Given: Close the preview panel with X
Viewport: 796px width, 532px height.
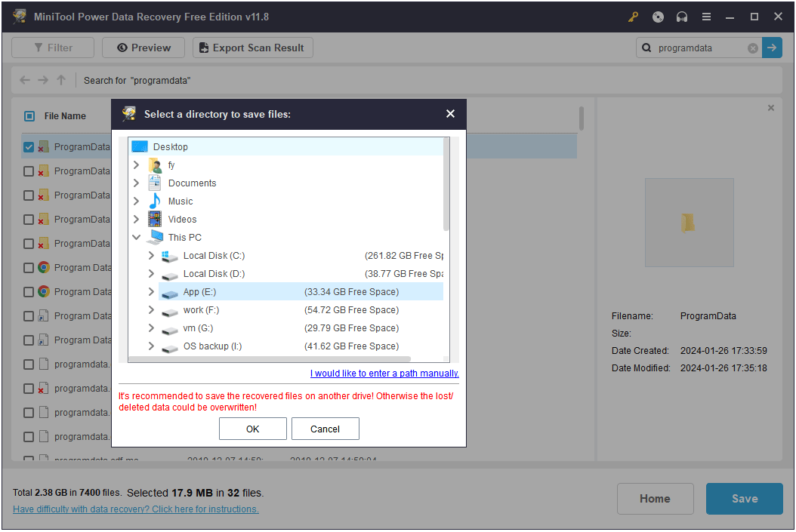Looking at the screenshot, I should (x=770, y=107).
